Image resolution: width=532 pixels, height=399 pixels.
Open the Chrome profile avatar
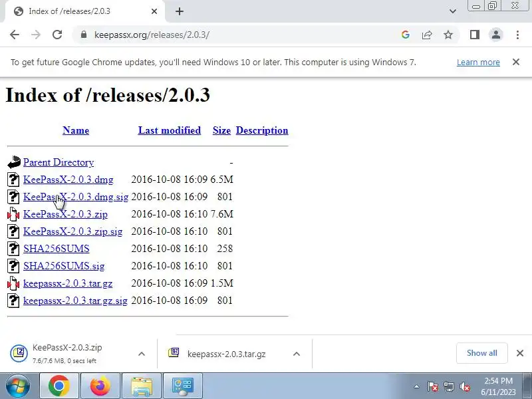pyautogui.click(x=495, y=35)
